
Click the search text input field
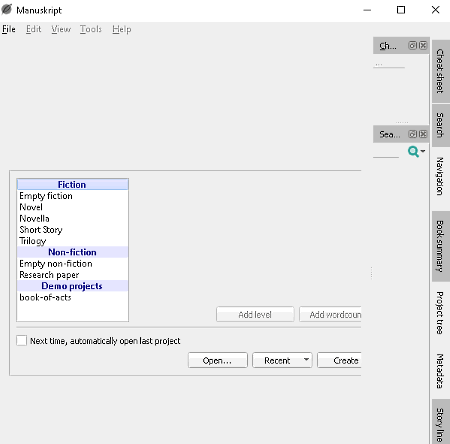pos(386,152)
